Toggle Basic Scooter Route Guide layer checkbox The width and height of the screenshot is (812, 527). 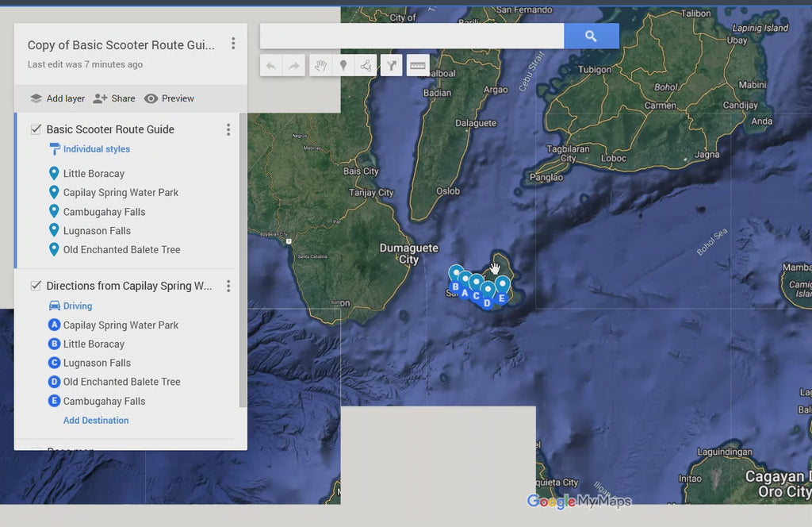click(36, 129)
